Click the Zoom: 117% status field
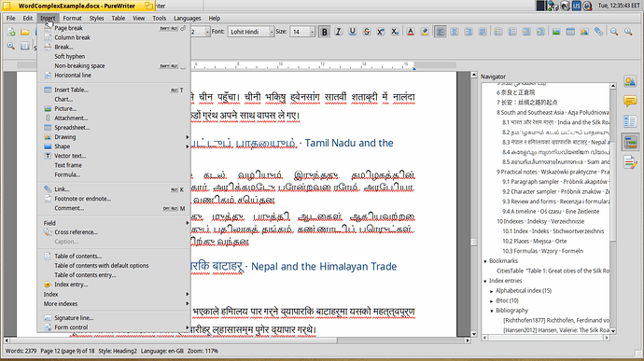The width and height of the screenshot is (644, 361). click(x=203, y=351)
